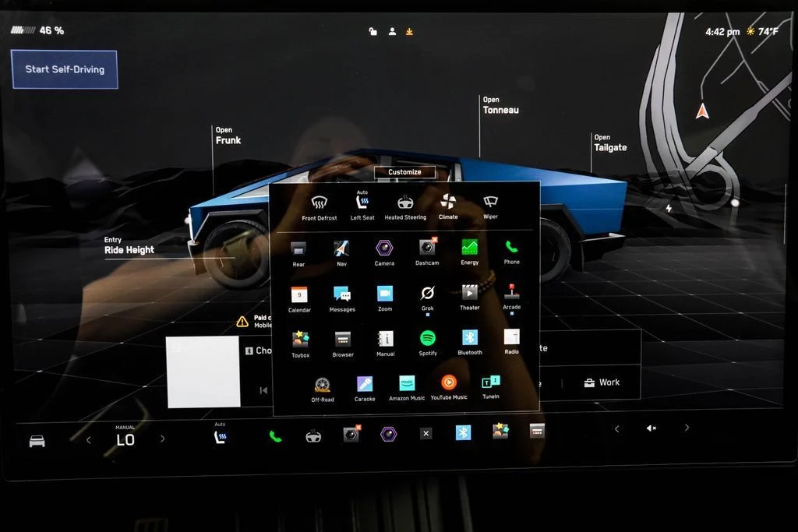The height and width of the screenshot is (532, 798).
Task: Click the car controls icon in bottom dock
Action: tap(37, 441)
